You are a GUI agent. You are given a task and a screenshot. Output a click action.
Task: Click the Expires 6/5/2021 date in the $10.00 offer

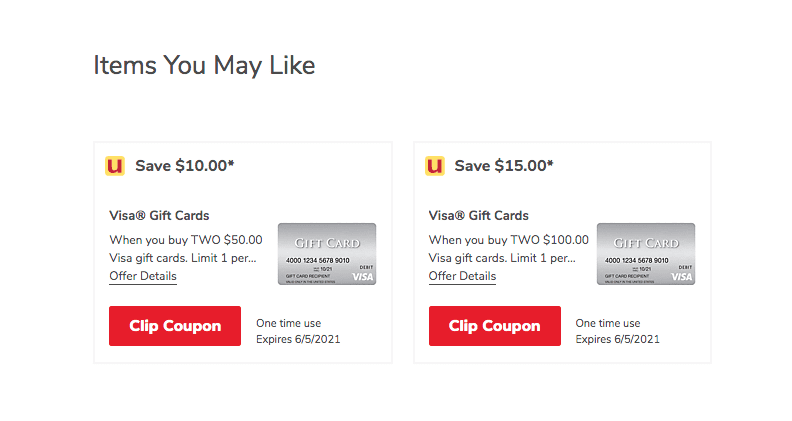click(298, 339)
